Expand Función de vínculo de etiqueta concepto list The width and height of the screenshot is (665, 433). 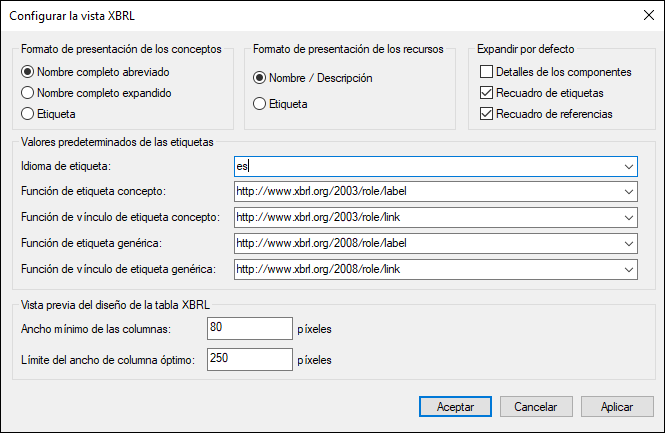pyautogui.click(x=628, y=217)
